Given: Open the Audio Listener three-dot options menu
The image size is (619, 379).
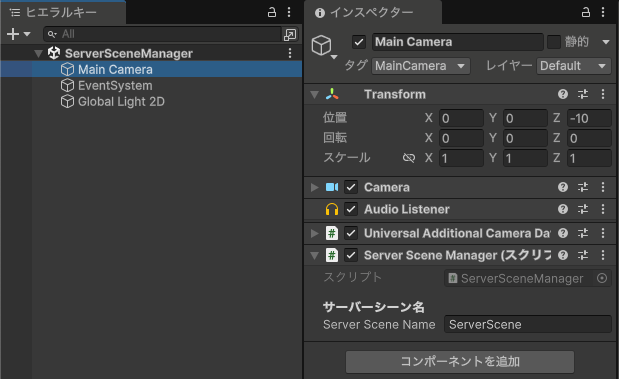Looking at the screenshot, I should [x=603, y=209].
